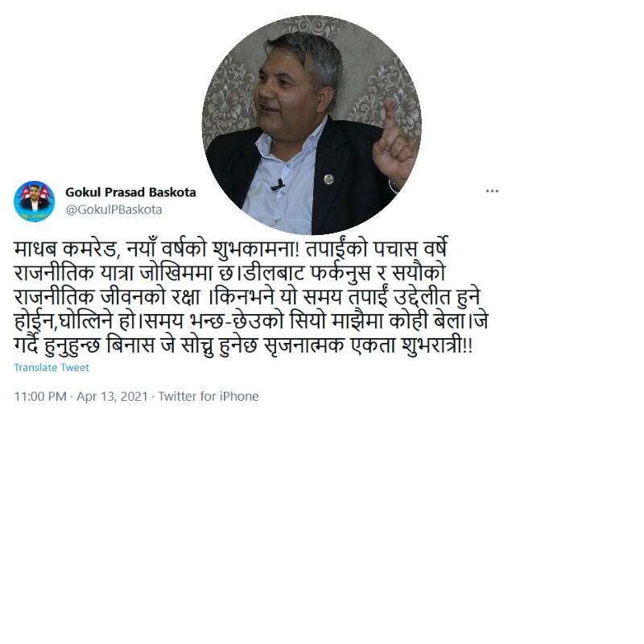Viewport: 644px width, 644px height.
Task: Open the Gokul Prasad Baskota display name
Action: (x=130, y=192)
